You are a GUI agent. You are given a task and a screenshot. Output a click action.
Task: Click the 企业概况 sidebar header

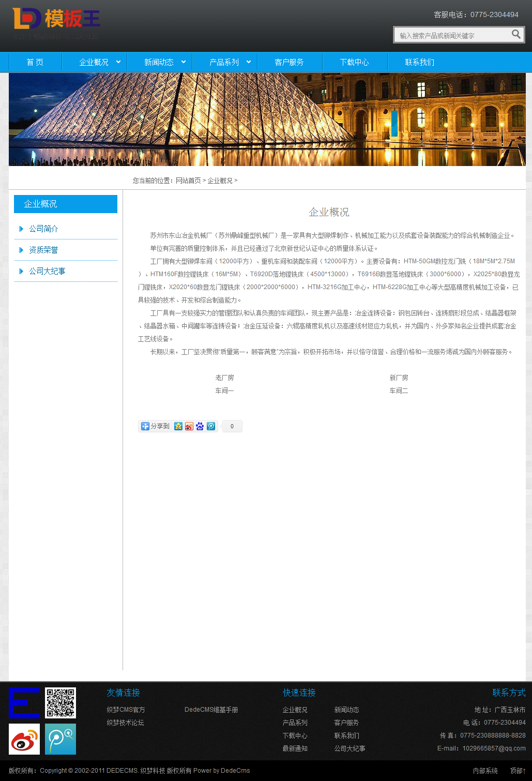[66, 204]
